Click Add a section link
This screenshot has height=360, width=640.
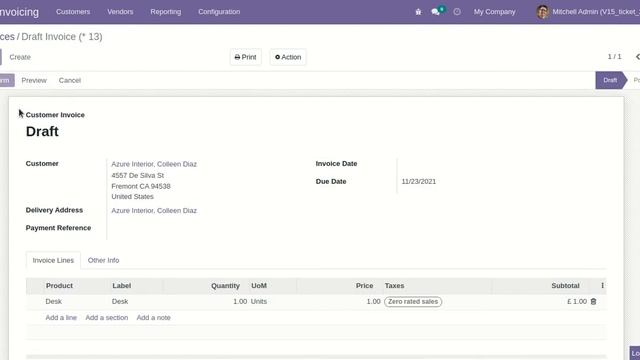107,318
